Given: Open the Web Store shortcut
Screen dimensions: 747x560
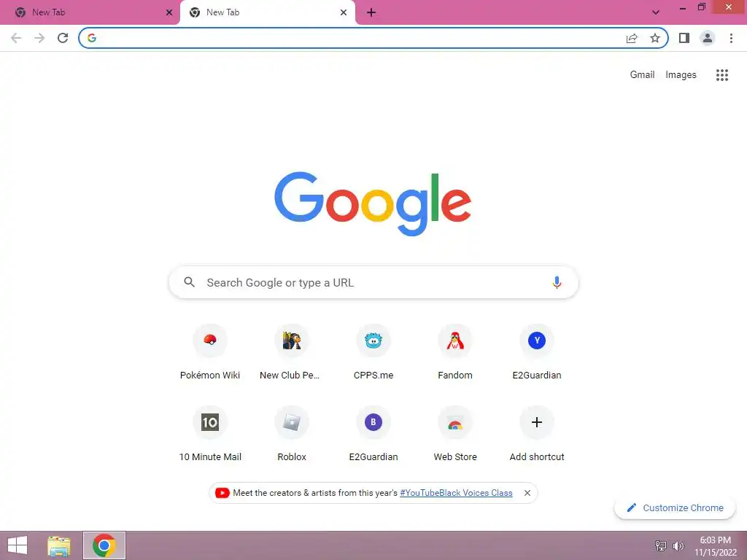Looking at the screenshot, I should tap(455, 434).
